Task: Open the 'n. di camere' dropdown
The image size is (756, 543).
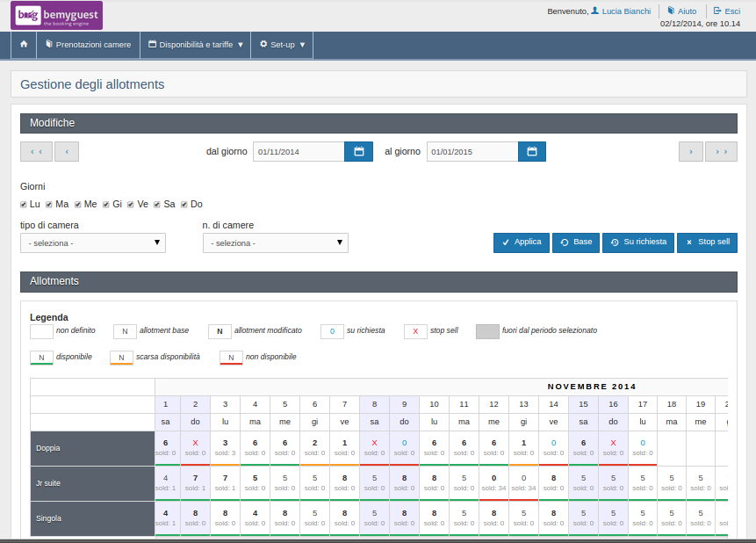Action: click(x=275, y=243)
